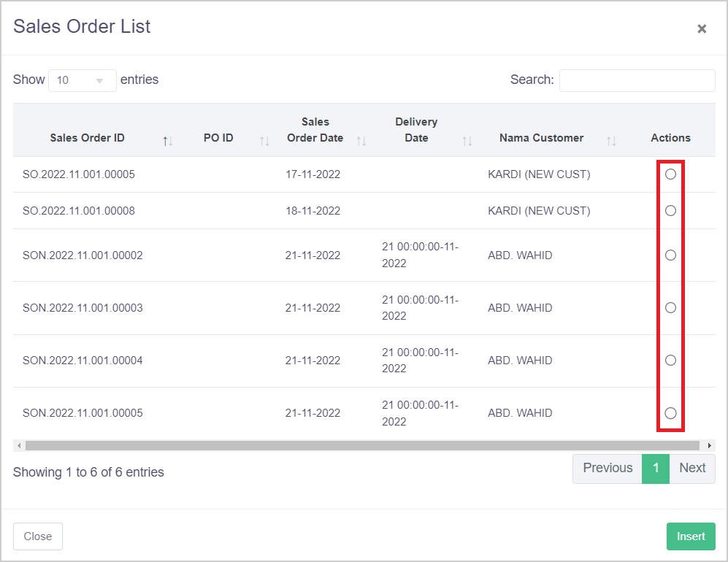Choose order SON.2022.11.001.00002 radio button
The height and width of the screenshot is (562, 728).
670,255
